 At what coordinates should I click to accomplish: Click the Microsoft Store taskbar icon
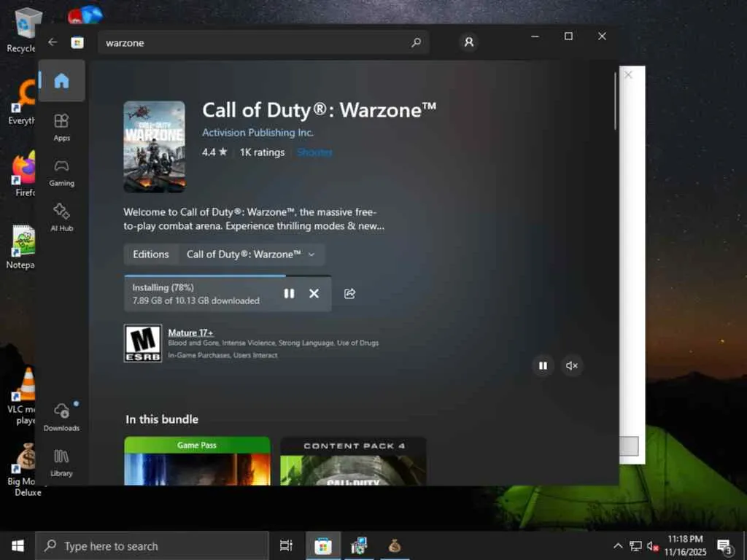pos(322,545)
